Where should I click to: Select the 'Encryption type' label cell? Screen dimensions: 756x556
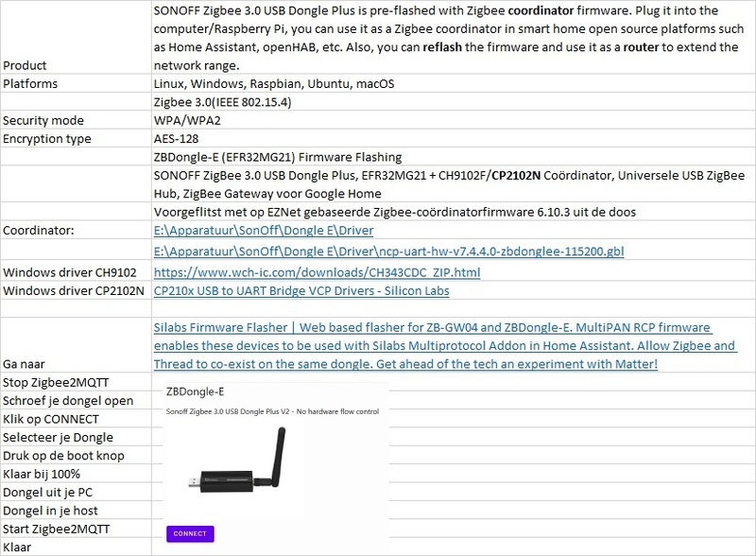pyautogui.click(x=76, y=138)
